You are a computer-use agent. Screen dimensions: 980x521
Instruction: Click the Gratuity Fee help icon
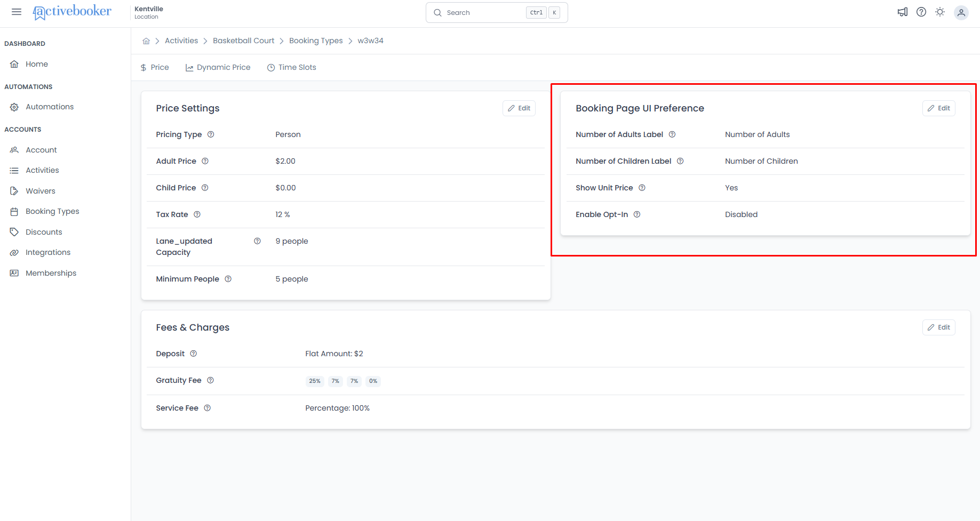(x=210, y=380)
